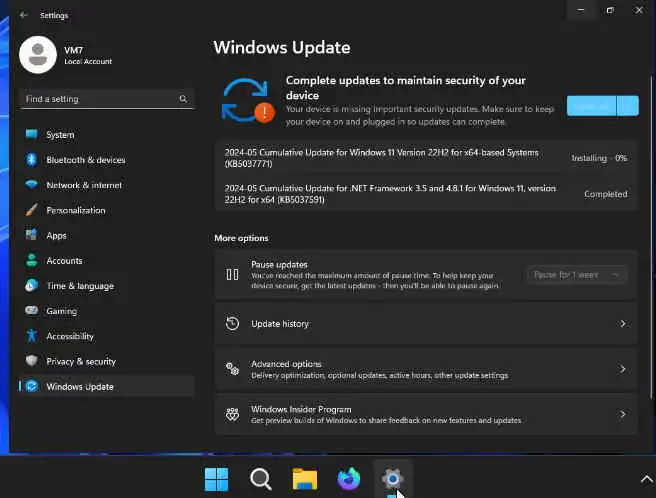Open Update history
The image size is (656, 498).
tap(426, 323)
